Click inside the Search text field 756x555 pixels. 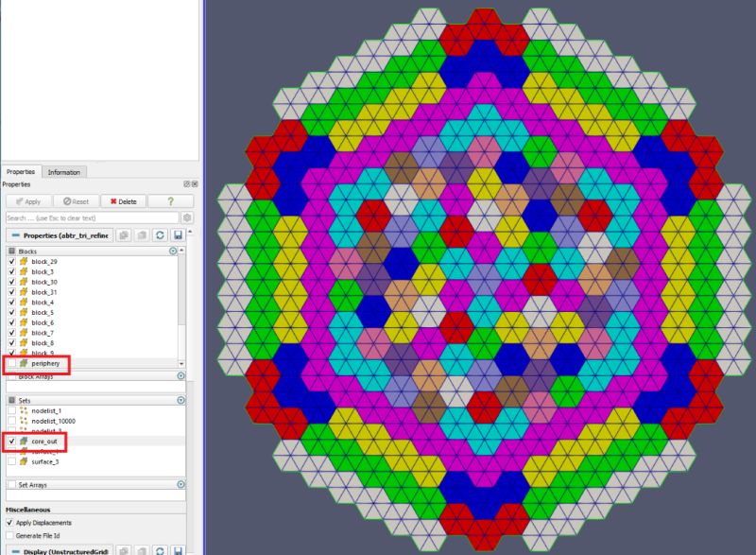tap(85, 217)
